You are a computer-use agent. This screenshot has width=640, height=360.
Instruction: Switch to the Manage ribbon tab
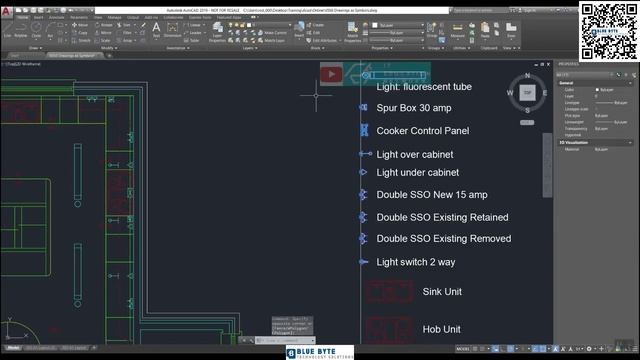114,18
